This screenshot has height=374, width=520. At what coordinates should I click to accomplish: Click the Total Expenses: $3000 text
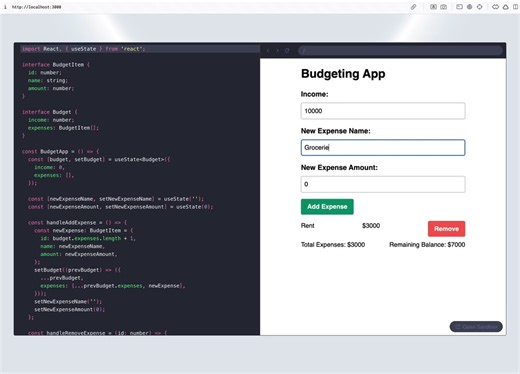point(333,245)
